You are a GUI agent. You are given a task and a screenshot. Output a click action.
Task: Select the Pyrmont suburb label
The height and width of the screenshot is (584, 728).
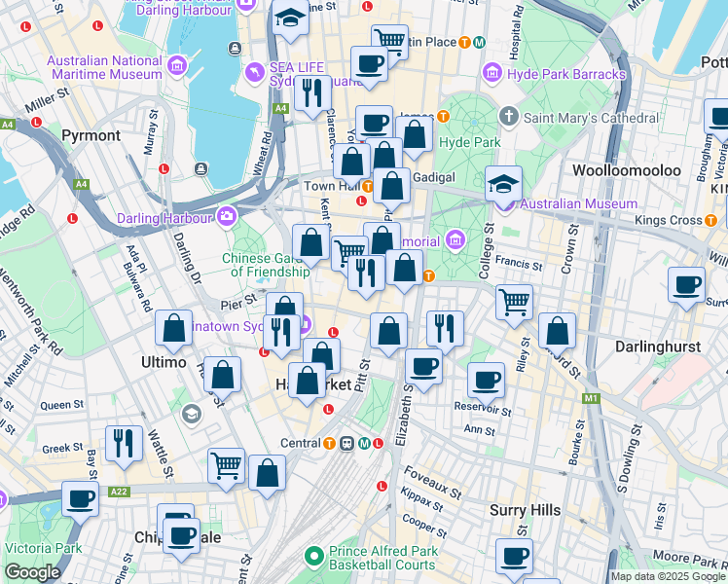91,135
